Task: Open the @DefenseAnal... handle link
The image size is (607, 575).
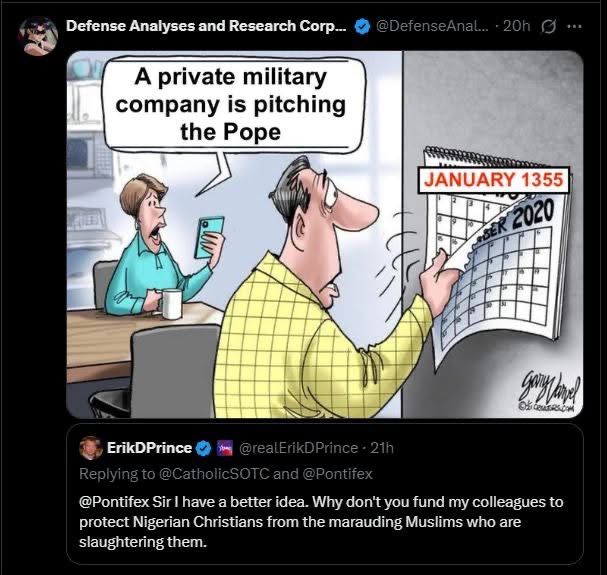Action: 432,26
